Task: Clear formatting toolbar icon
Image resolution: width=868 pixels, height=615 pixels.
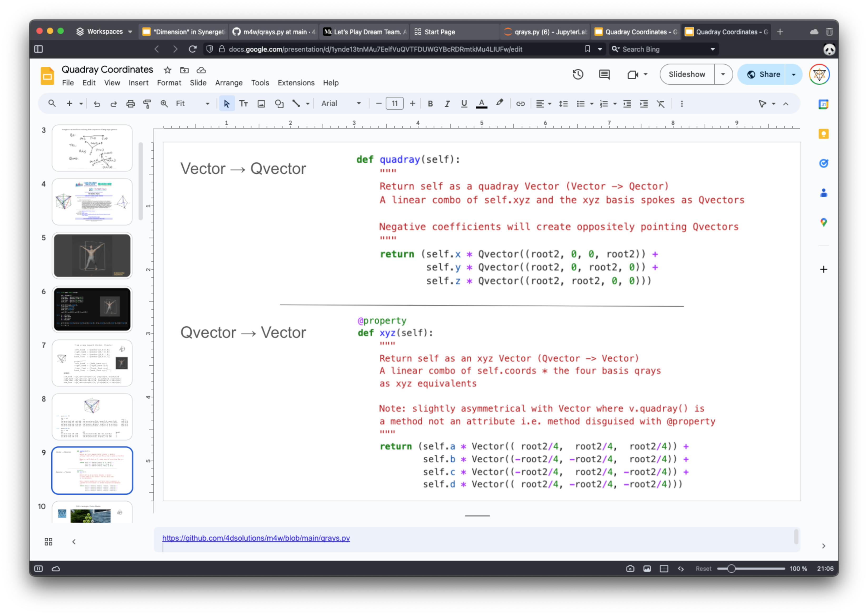Action: [x=660, y=103]
